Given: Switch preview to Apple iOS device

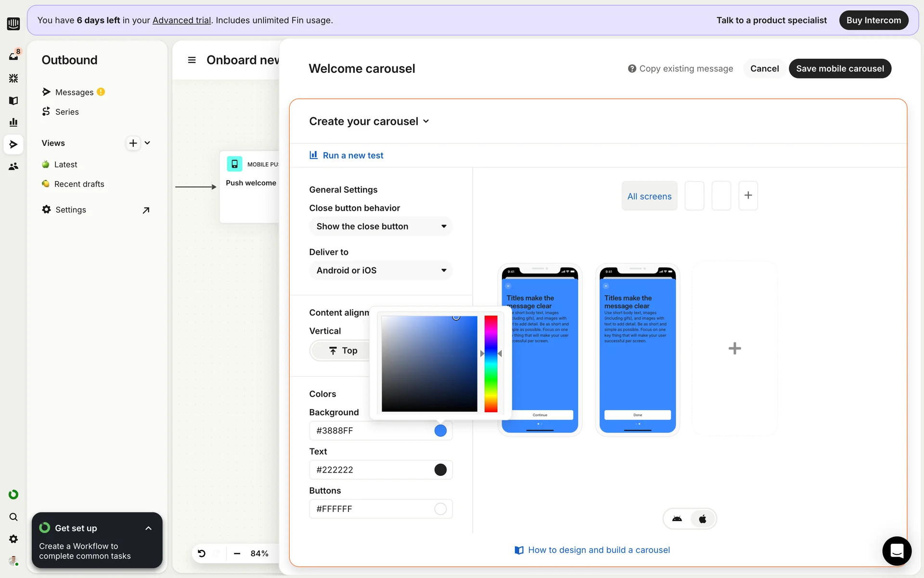Looking at the screenshot, I should tap(703, 519).
